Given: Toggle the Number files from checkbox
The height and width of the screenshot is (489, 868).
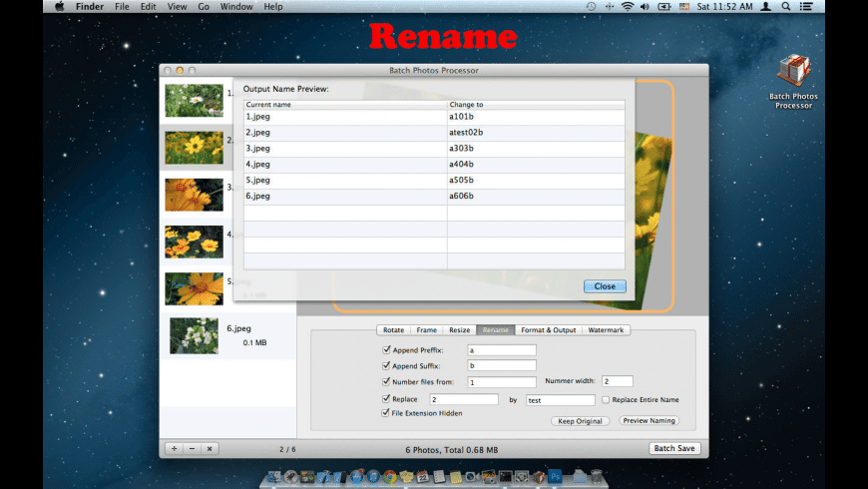Looking at the screenshot, I should 386,381.
